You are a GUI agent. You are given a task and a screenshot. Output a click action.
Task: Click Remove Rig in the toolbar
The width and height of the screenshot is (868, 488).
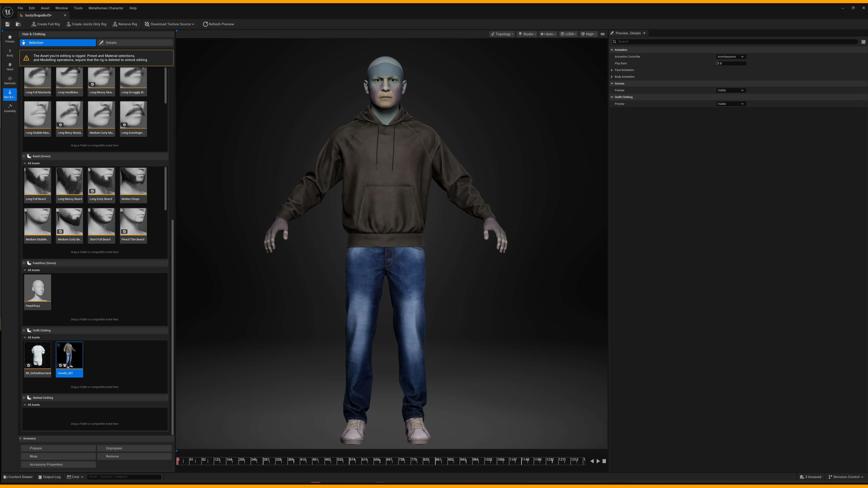pyautogui.click(x=125, y=24)
